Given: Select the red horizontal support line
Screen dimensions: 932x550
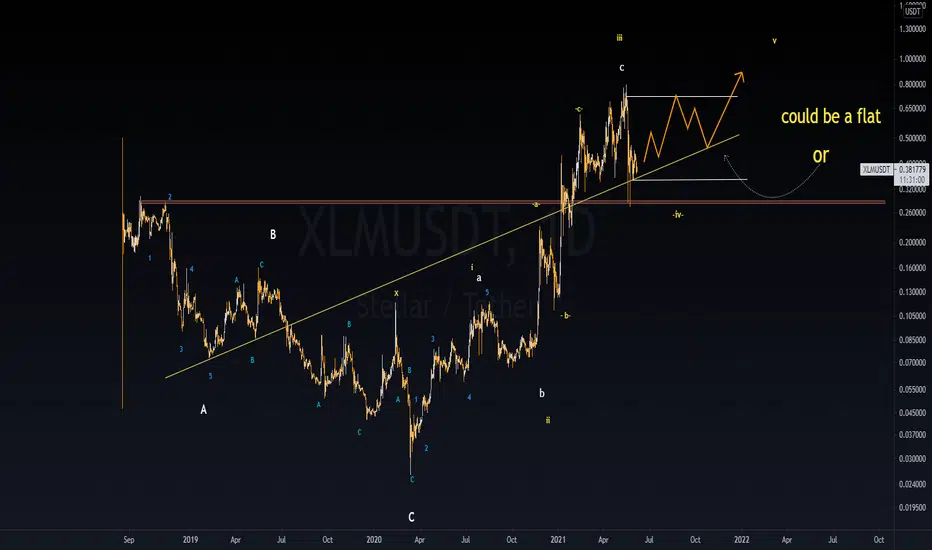Looking at the screenshot, I should coord(512,202).
